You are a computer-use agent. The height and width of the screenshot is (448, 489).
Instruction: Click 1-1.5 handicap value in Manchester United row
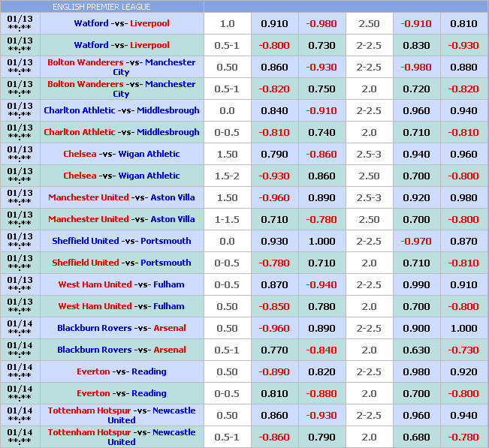click(227, 220)
